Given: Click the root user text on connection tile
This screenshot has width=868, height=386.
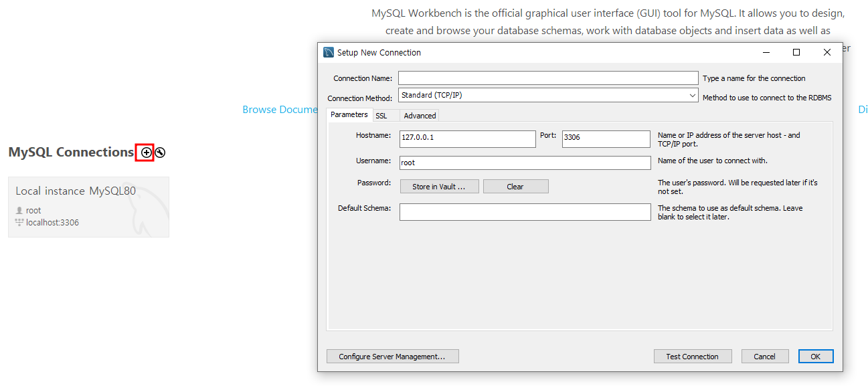Looking at the screenshot, I should coord(33,210).
